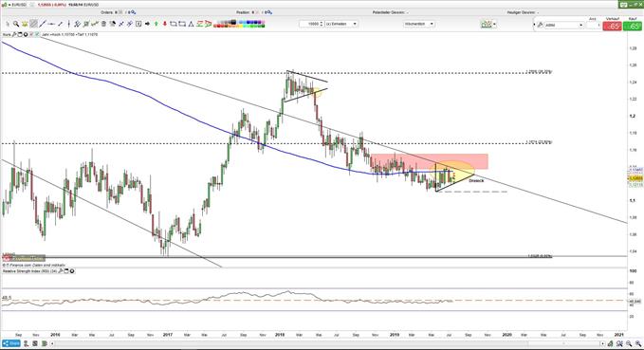The height and width of the screenshot is (350, 644).
Task: Click the Anz quantity field
Action: click(x=594, y=26)
